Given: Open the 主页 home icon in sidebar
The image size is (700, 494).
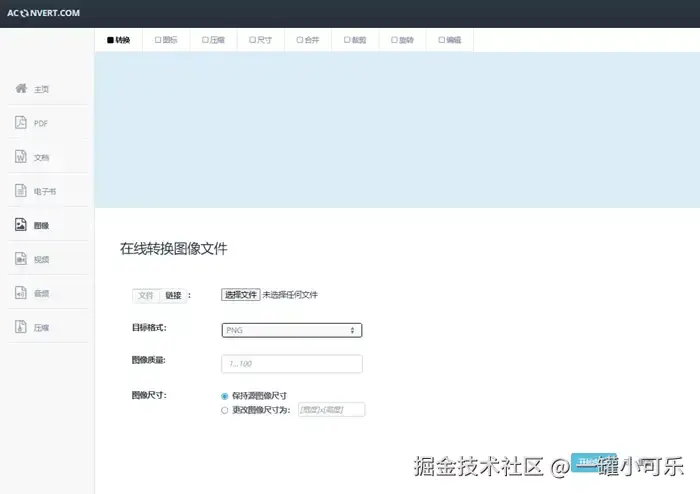Looking at the screenshot, I should coord(21,88).
